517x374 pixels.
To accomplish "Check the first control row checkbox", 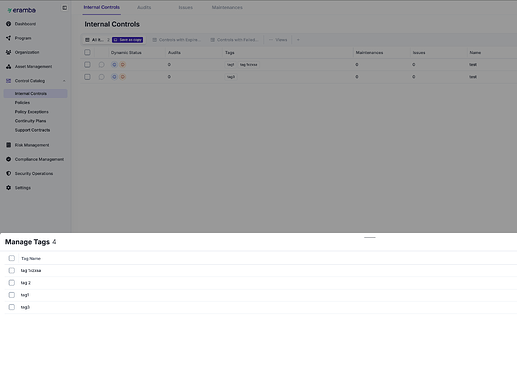I will pos(87,65).
